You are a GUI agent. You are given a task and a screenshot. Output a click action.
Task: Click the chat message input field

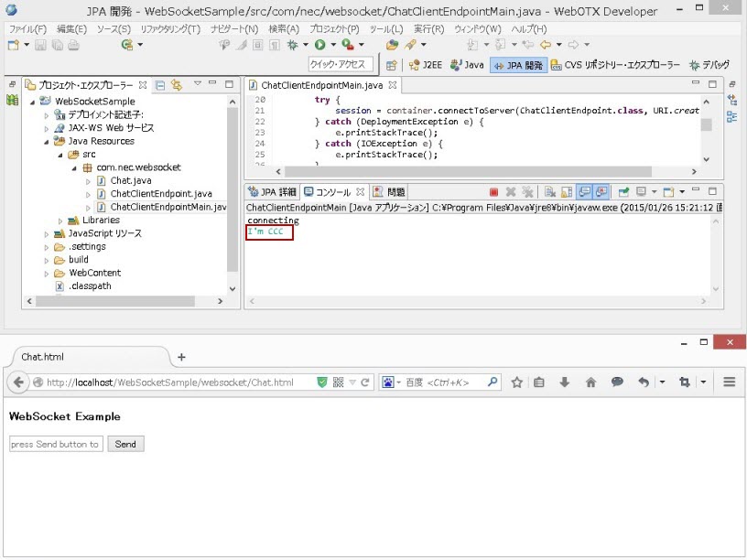pyautogui.click(x=55, y=444)
